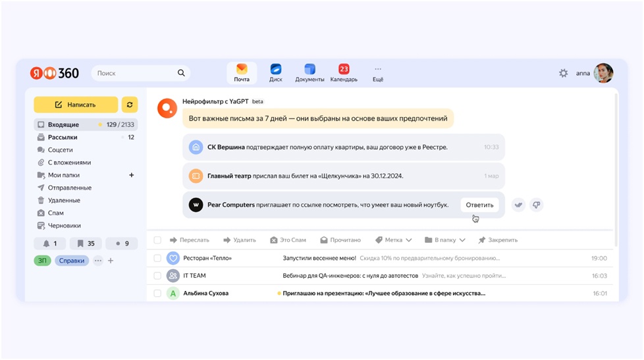Focus the Поиск search field
This screenshot has height=360, width=644.
tap(135, 73)
